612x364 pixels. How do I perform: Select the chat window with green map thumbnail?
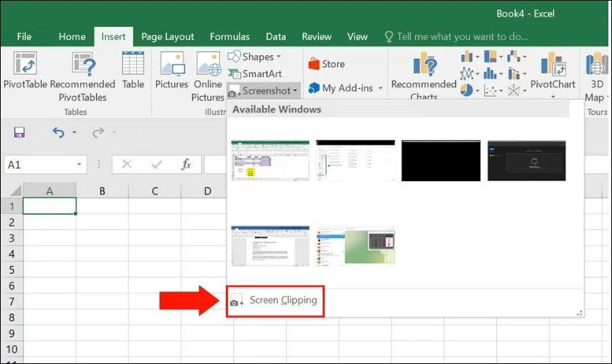pos(356,246)
